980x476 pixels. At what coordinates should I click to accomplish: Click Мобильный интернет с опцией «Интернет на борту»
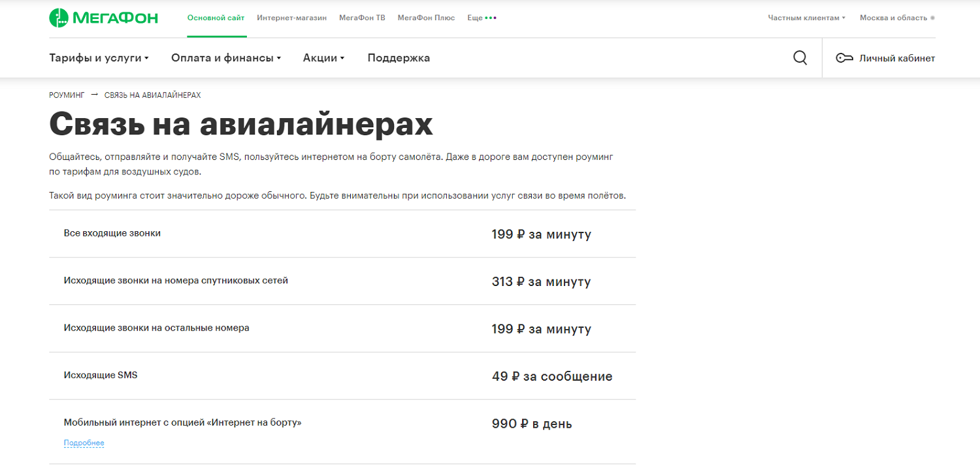pos(183,422)
